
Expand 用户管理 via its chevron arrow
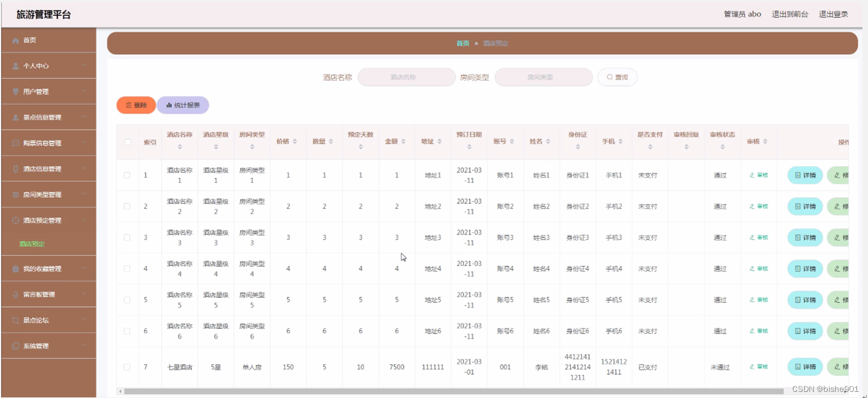84,92
